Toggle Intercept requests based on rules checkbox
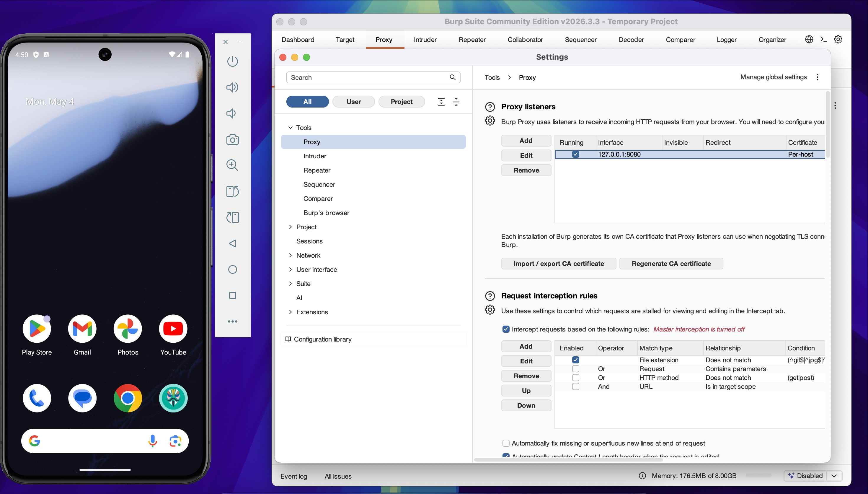Screen dimensions: 868x494 tap(506, 329)
